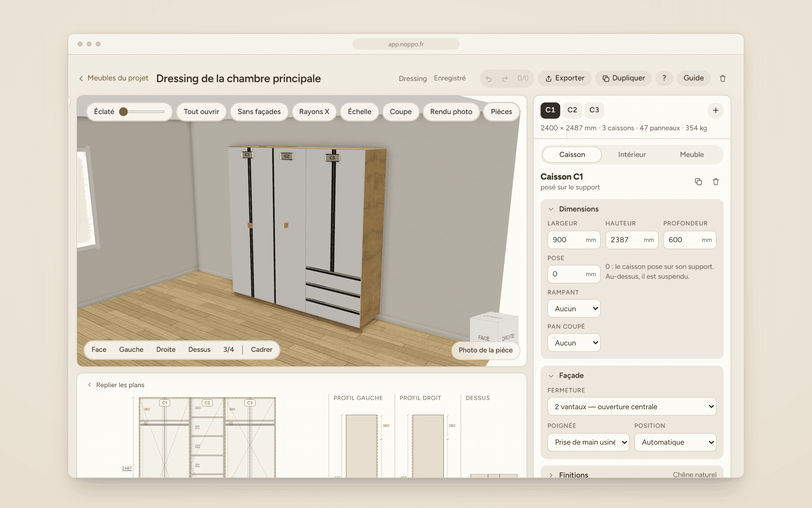Delete Caisson C1 with trash icon

tap(716, 181)
